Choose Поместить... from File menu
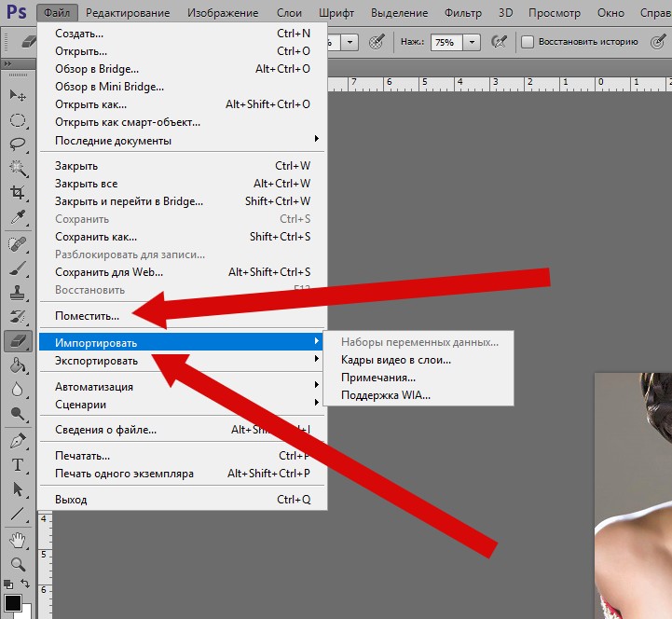The width and height of the screenshot is (672, 619). (x=182, y=316)
